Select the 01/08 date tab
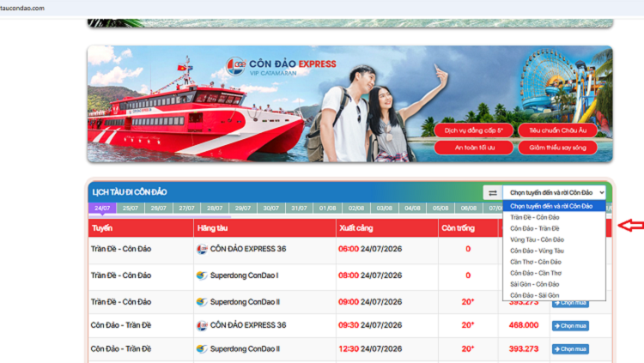Viewport: 644px width, 363px height. (x=328, y=209)
